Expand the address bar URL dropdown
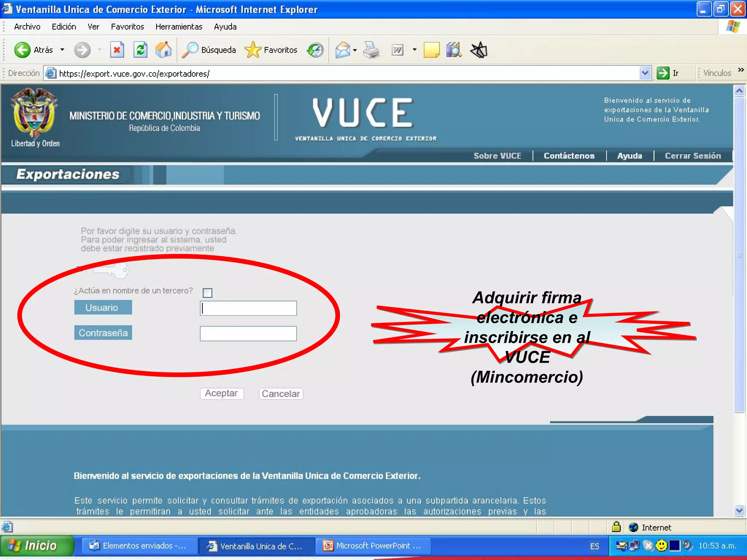Screen dimensions: 747x560 pyautogui.click(x=645, y=73)
